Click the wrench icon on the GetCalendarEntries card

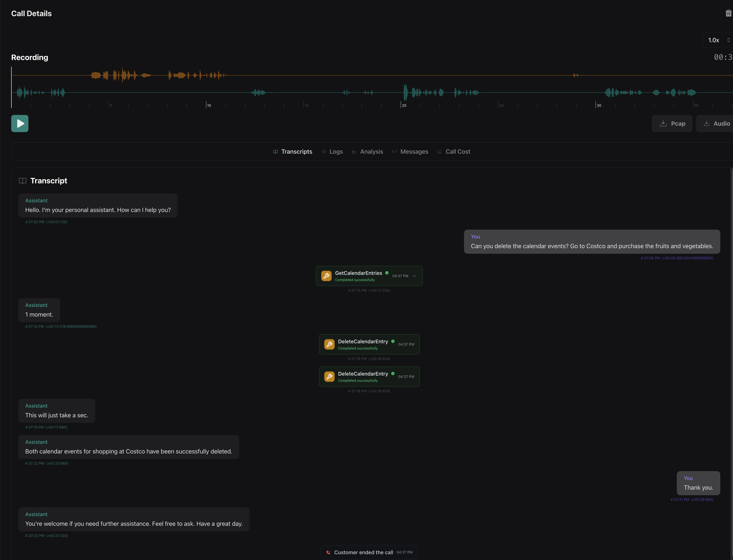pos(326,276)
